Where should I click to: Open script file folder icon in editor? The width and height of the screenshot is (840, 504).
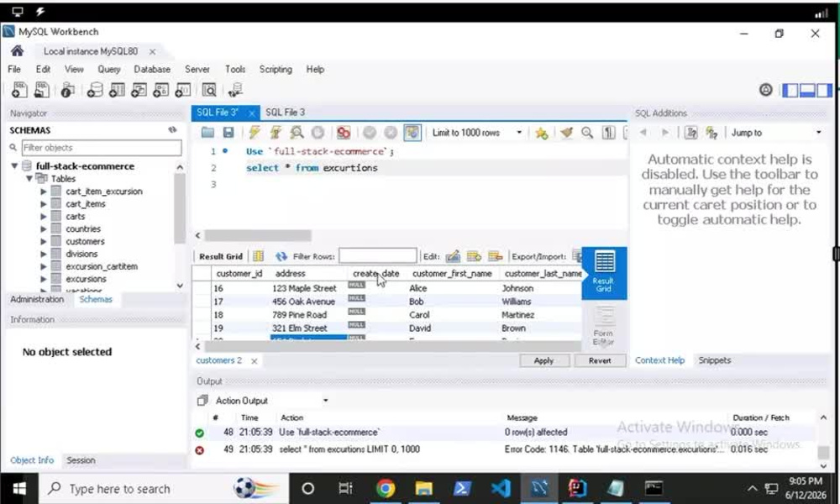[x=207, y=133]
